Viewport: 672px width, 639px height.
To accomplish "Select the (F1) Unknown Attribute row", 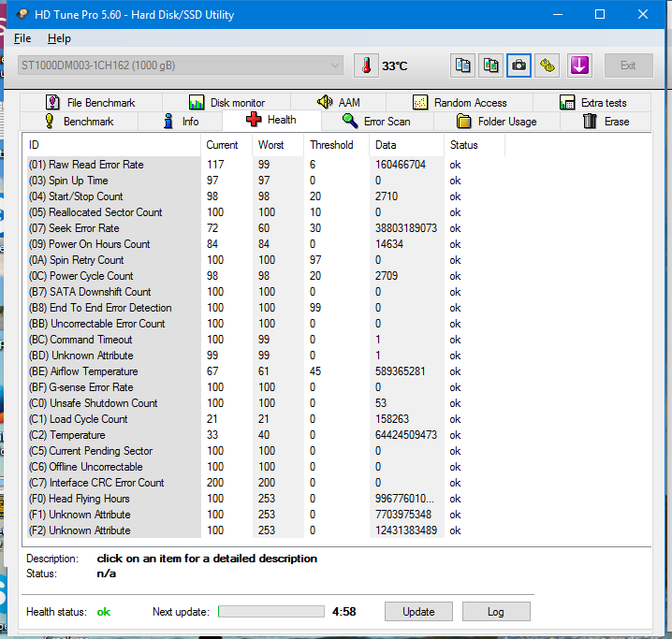I will [x=266, y=514].
